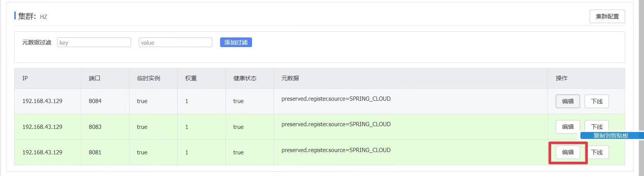This screenshot has height=176, width=644.
Task: Click the 复制到剪贴板 tooltip
Action: point(611,135)
